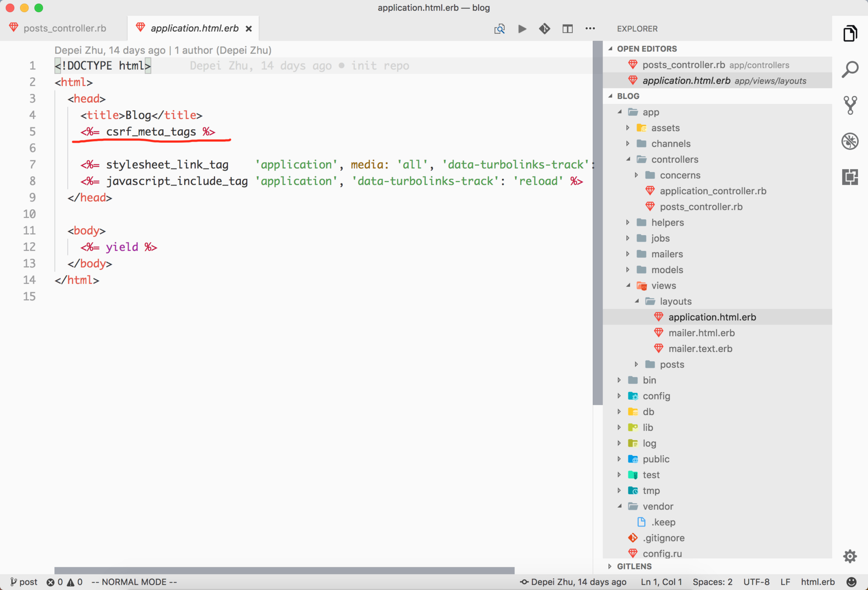Click GitLens blame in status bar
Screen dimensions: 868x590
point(573,582)
